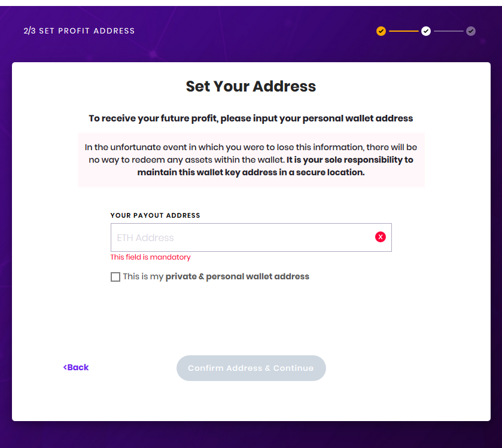The height and width of the screenshot is (448, 502).
Task: Click the greyed step three checkmark circle
Action: point(471,31)
